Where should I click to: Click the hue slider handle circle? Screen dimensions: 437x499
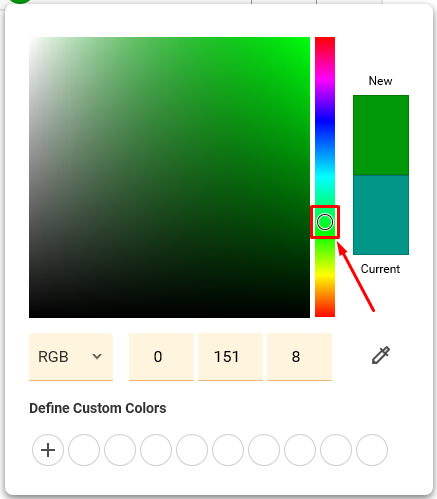[325, 222]
